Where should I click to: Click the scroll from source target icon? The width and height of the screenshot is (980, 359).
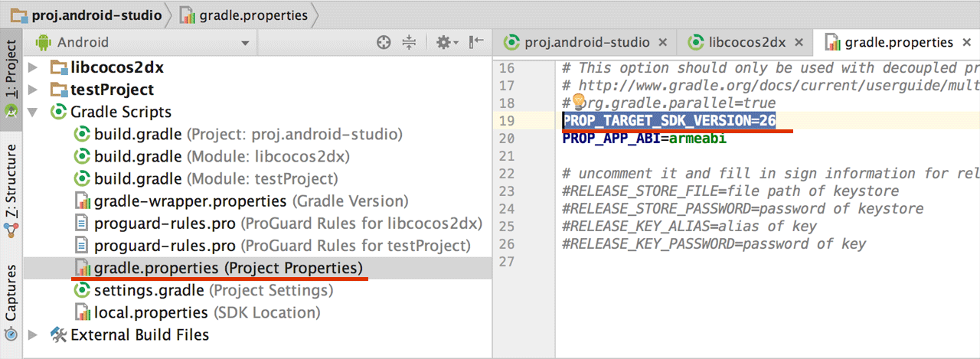pos(384,43)
